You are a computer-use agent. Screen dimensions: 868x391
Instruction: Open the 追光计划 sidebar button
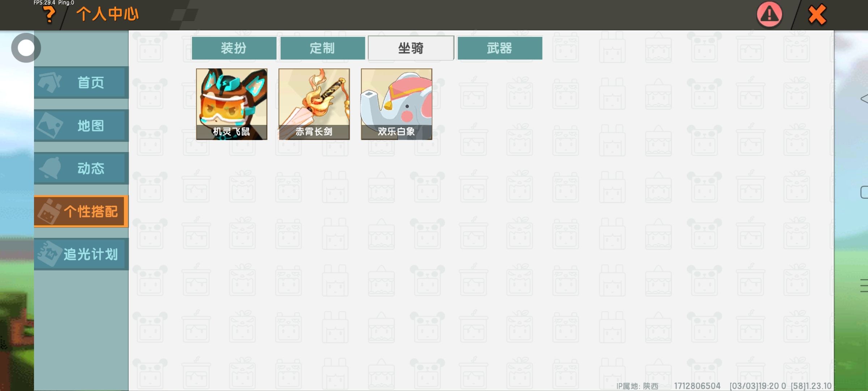(x=81, y=254)
